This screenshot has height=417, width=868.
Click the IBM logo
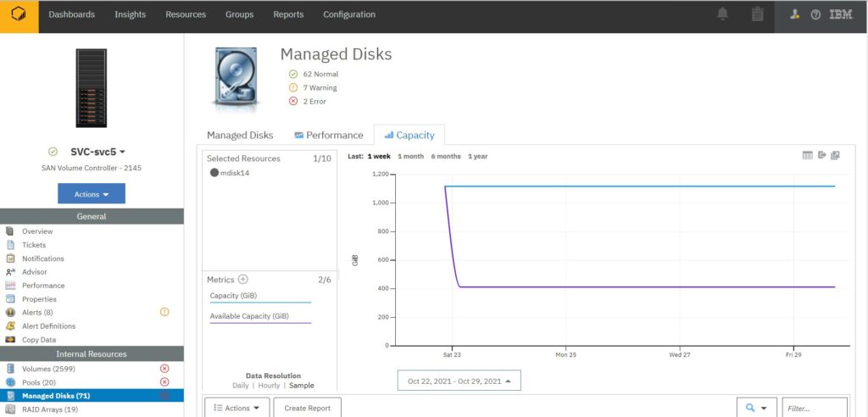(x=841, y=15)
